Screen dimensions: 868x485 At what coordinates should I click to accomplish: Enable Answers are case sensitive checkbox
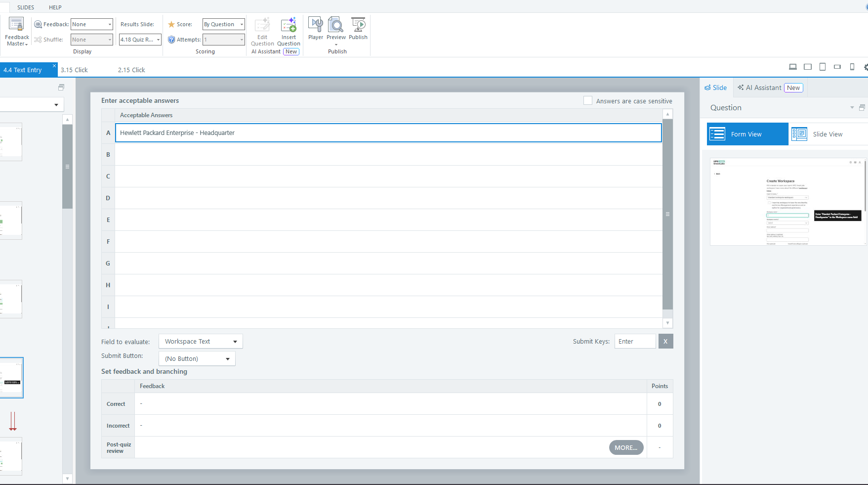point(587,100)
